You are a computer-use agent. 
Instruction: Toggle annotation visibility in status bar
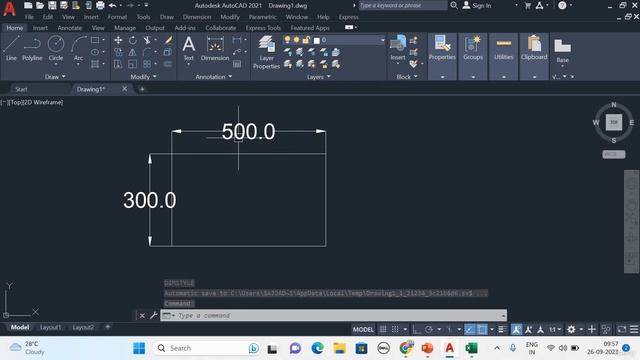pyautogui.click(x=516, y=329)
